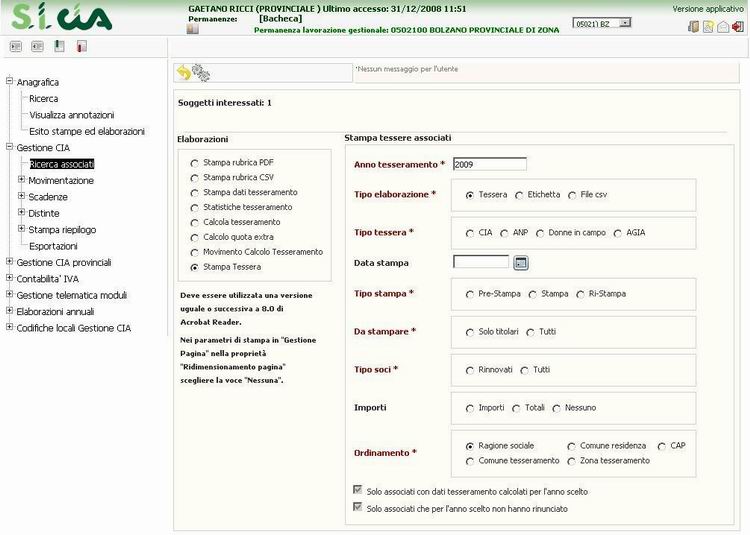
Task: Toggle Solo associati non hanno rinunciato checkbox
Action: (x=357, y=507)
